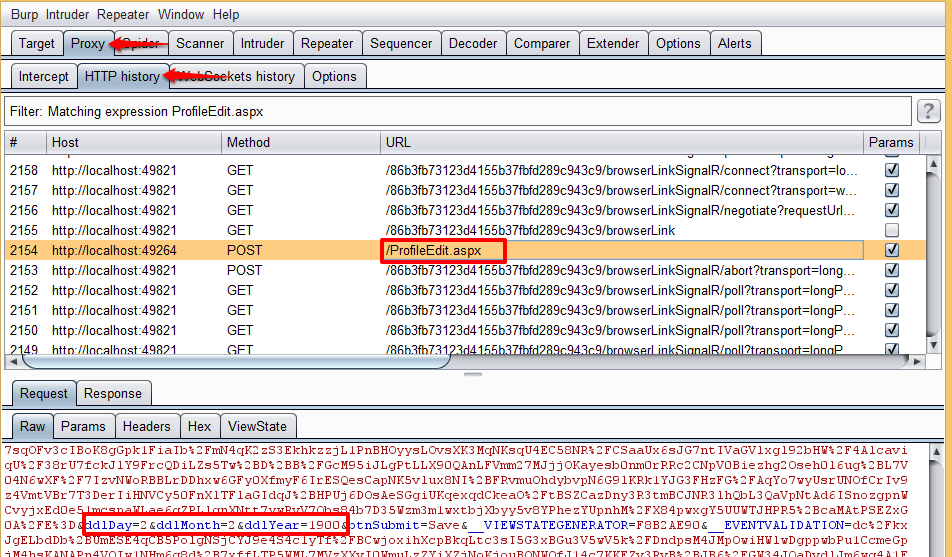Click __EVENTVALIDATION parameter in request body
Image resolution: width=952 pixels, height=557 pixels.
pyautogui.click(x=777, y=525)
